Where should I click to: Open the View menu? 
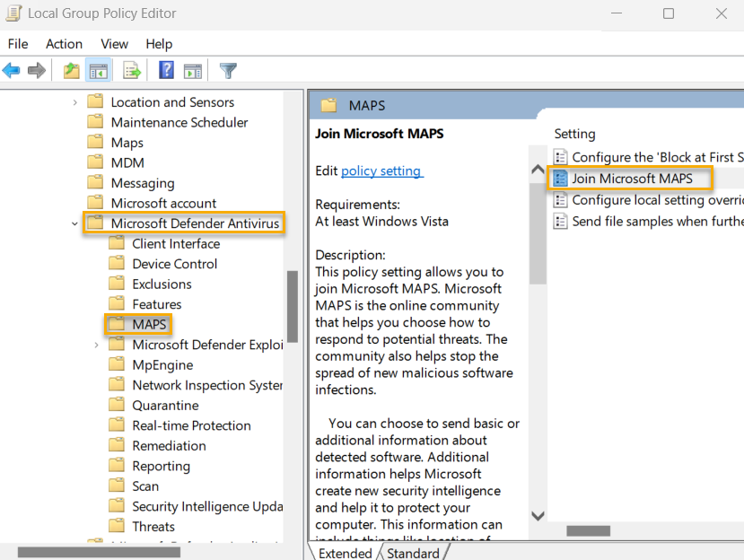pos(114,43)
